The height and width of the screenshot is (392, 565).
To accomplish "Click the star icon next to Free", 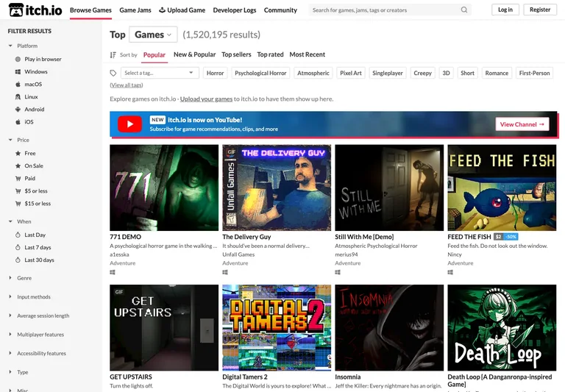I will point(18,153).
